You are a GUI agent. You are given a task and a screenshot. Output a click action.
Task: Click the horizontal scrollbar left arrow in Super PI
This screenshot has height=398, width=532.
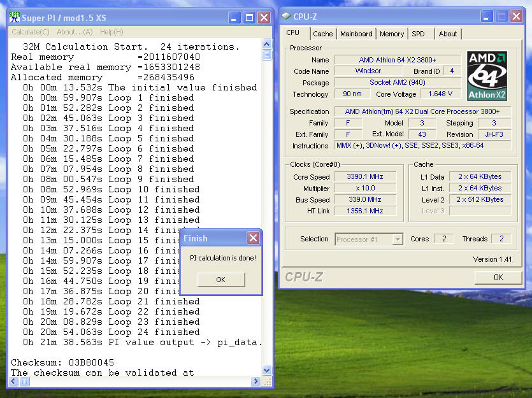[x=13, y=381]
